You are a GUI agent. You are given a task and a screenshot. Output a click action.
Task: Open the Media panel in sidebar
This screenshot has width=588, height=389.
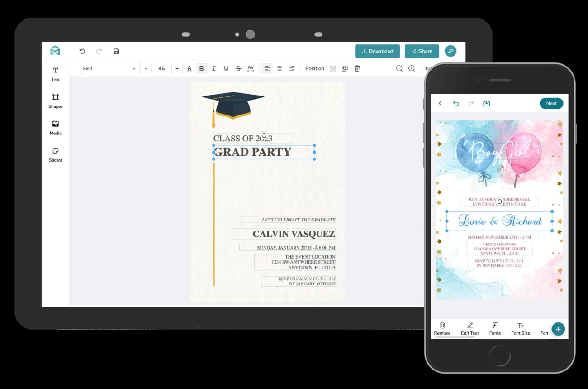[x=55, y=127]
